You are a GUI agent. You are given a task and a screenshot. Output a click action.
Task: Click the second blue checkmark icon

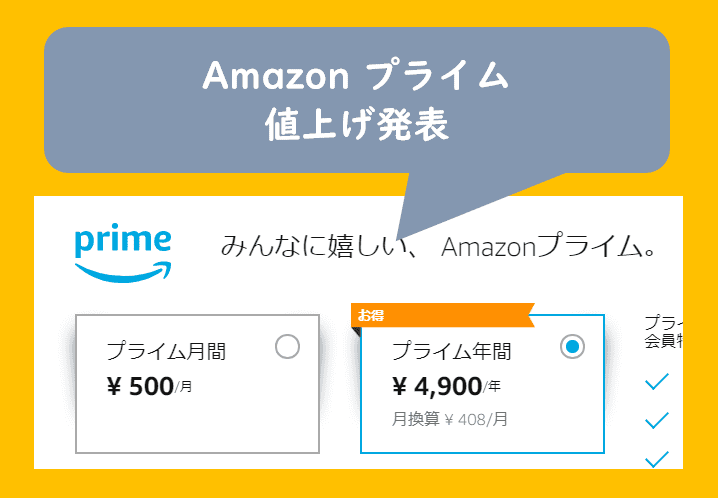(x=657, y=420)
